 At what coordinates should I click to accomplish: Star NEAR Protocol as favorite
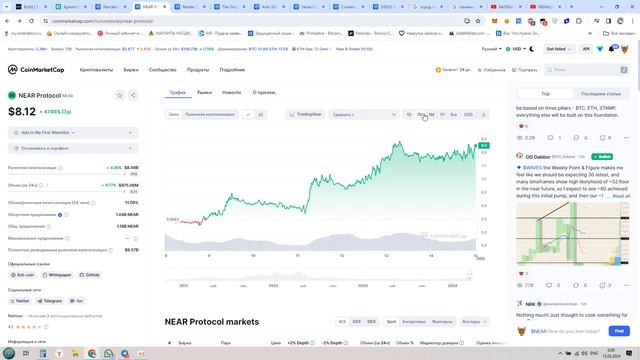120,95
